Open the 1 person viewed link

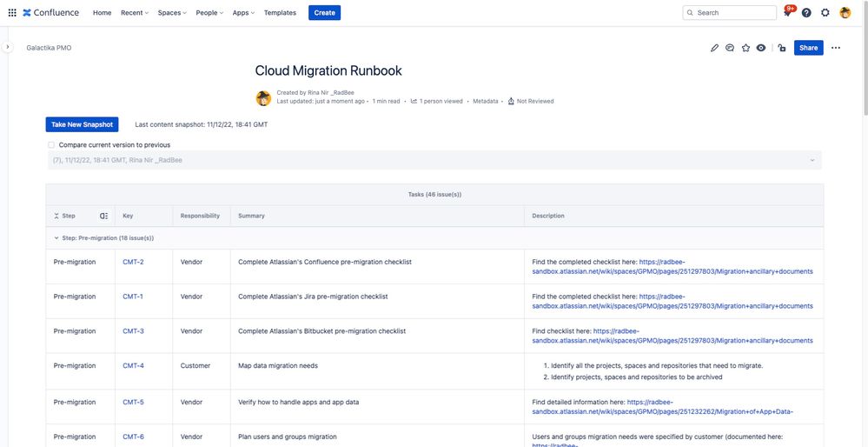441,102
